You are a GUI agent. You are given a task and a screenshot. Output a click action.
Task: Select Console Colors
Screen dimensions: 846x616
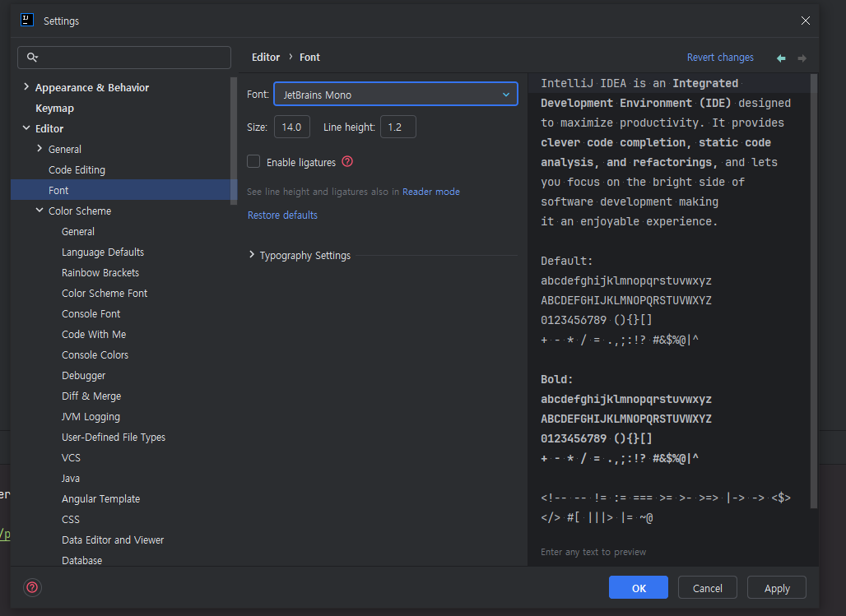pos(95,355)
